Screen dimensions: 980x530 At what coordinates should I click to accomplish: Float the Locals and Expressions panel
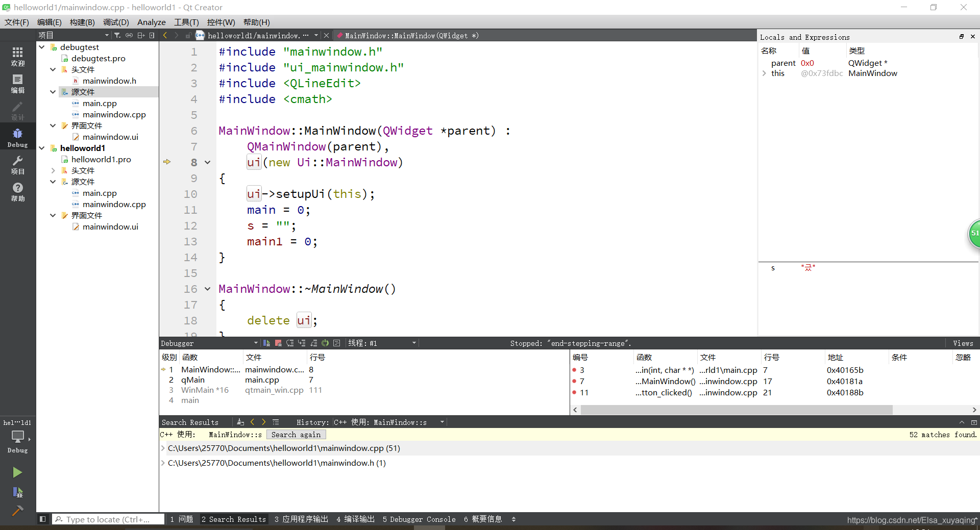click(962, 37)
